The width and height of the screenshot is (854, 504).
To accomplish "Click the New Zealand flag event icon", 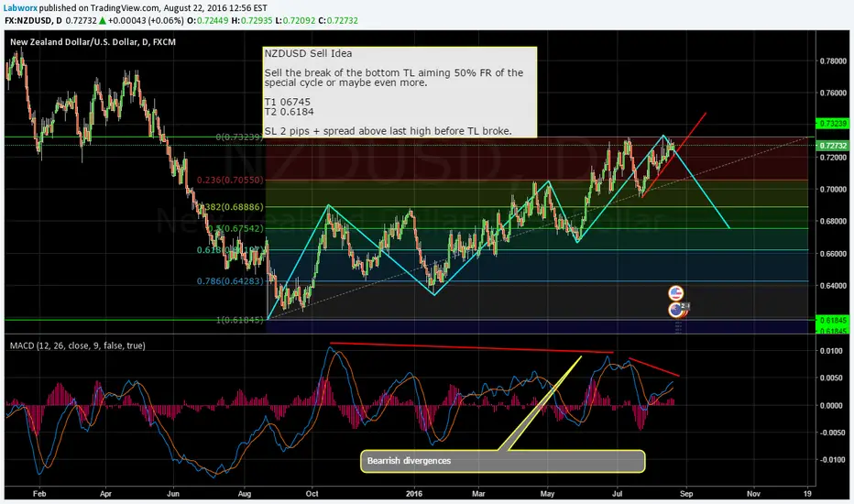I will 676,310.
